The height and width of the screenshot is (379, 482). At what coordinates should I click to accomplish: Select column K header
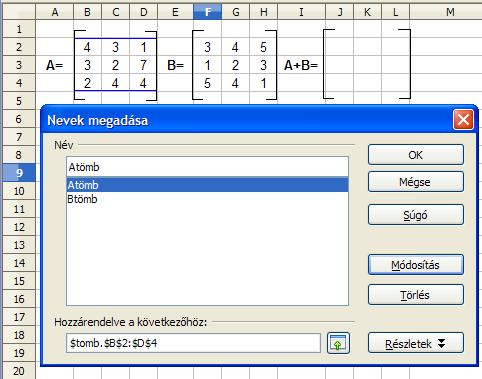click(367, 12)
